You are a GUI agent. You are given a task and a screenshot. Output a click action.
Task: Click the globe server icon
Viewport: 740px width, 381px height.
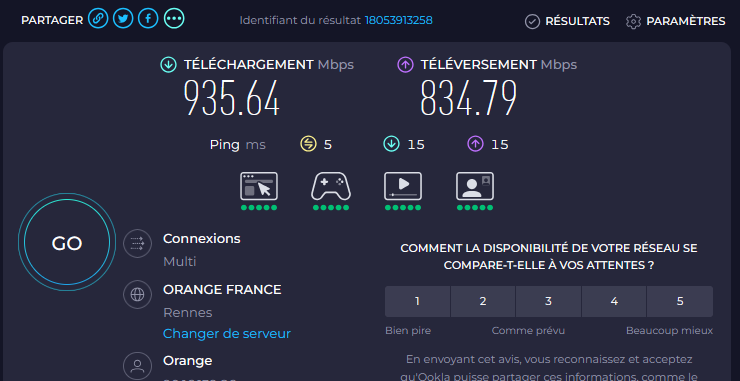pyautogui.click(x=137, y=295)
